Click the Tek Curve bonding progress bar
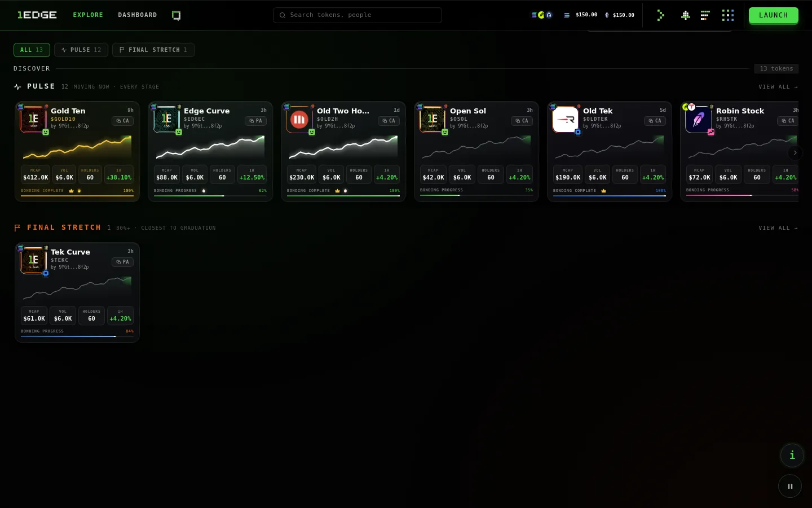Viewport: 812px width, 508px height. point(77,336)
